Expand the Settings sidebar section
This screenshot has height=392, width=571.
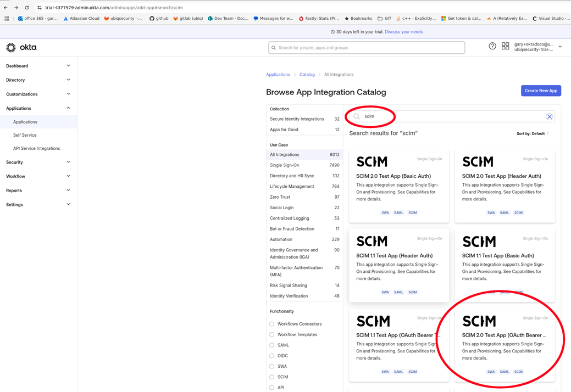38,205
